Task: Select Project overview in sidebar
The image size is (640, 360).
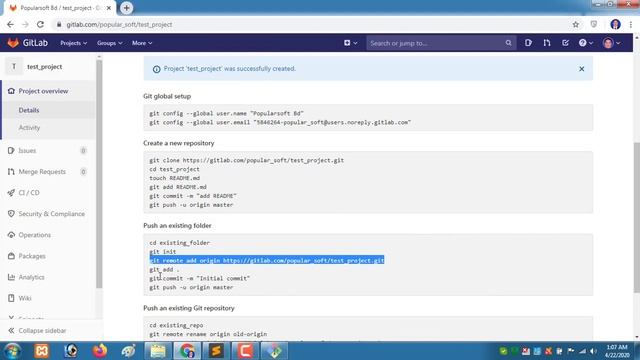Action: point(43,91)
